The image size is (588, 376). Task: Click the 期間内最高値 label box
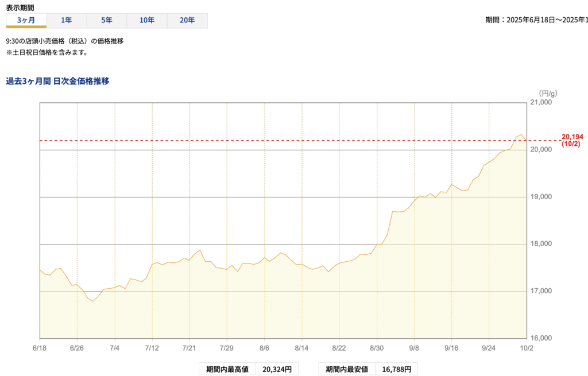pyautogui.click(x=227, y=369)
